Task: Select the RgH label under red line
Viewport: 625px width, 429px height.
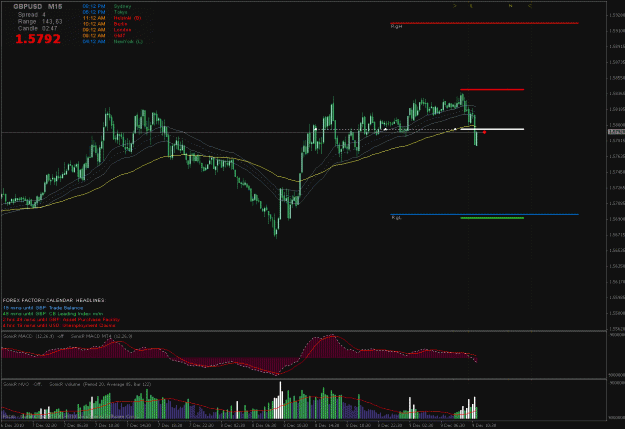Action: click(x=396, y=26)
